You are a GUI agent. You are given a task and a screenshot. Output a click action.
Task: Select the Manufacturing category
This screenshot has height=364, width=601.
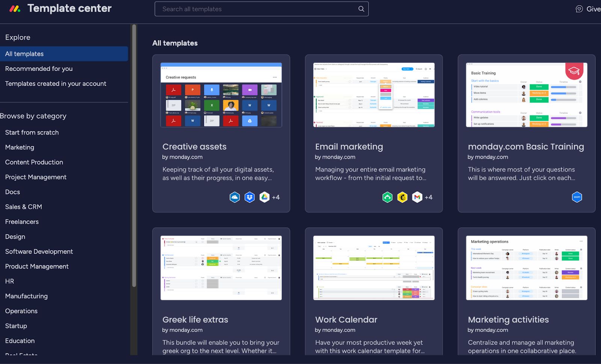coord(26,296)
